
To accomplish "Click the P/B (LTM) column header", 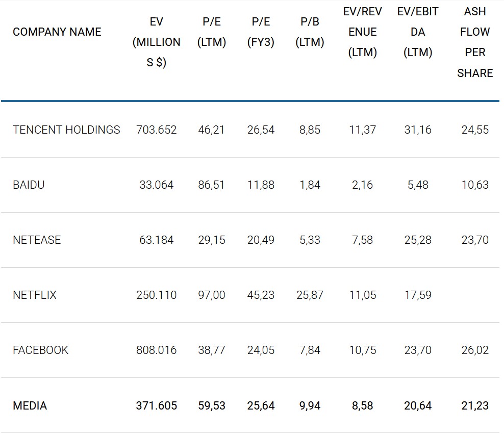I will [x=310, y=32].
